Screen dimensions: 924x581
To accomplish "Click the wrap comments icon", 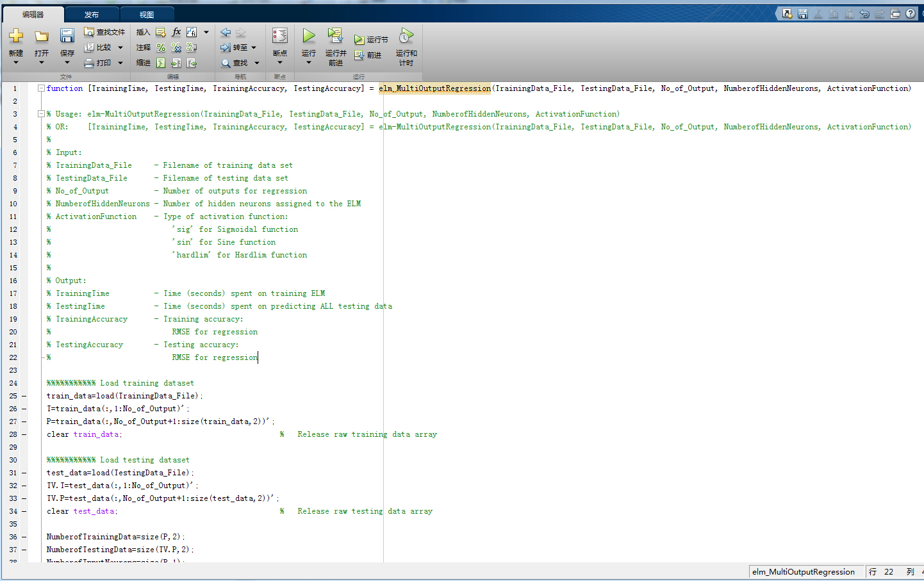I will (x=192, y=47).
